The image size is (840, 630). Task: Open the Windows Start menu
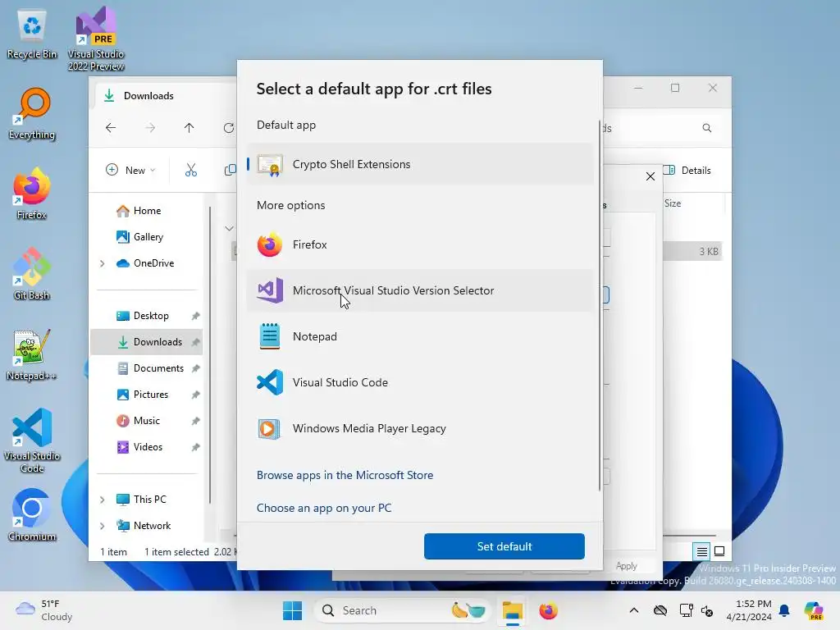tap(293, 610)
